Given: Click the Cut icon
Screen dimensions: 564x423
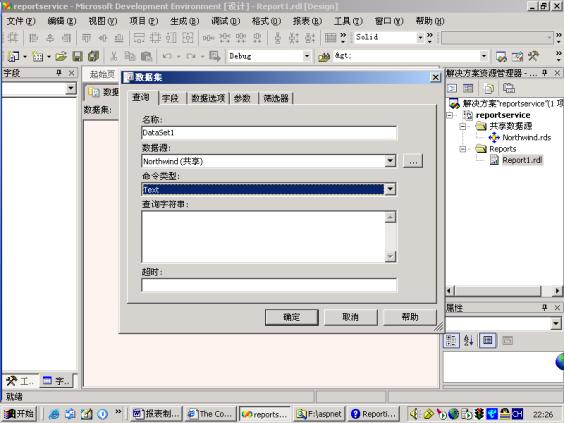Looking at the screenshot, I should tap(114, 56).
